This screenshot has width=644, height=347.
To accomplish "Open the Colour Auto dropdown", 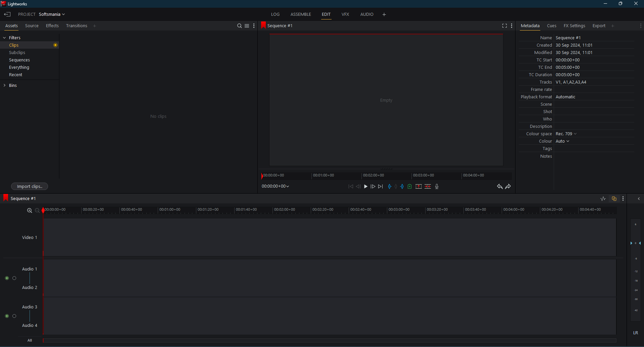I will point(562,141).
